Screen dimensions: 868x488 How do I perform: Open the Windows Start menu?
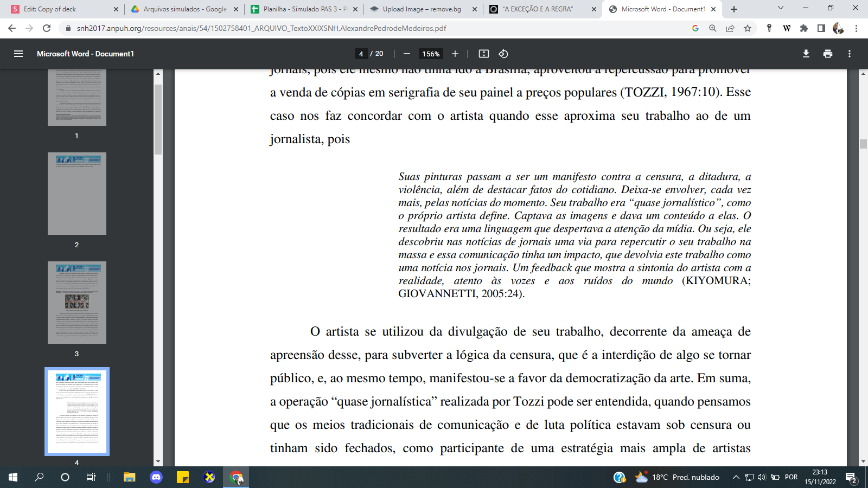pos(13,477)
